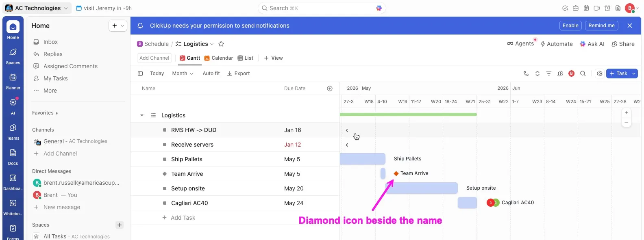Click the Add Channel button under breadcrumb
The width and height of the screenshot is (644, 240).
coord(154,58)
